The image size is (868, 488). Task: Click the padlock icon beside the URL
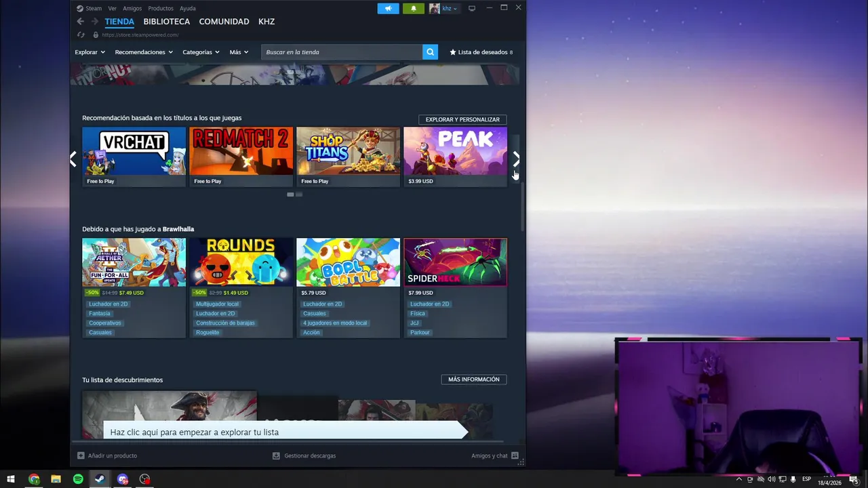(x=96, y=35)
